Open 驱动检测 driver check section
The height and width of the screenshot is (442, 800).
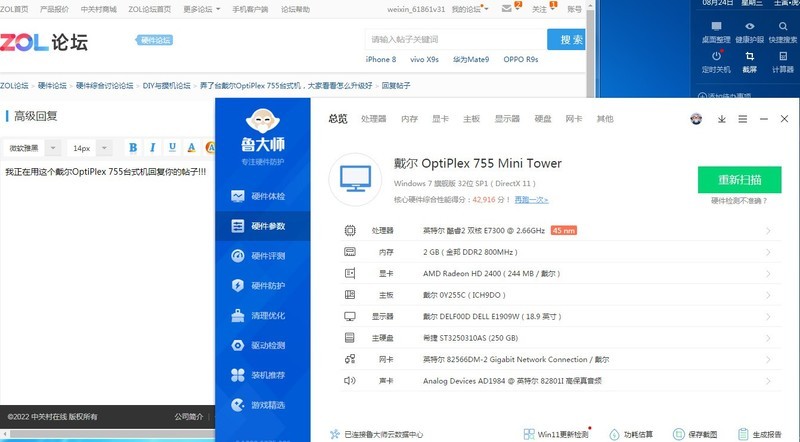[x=262, y=345]
